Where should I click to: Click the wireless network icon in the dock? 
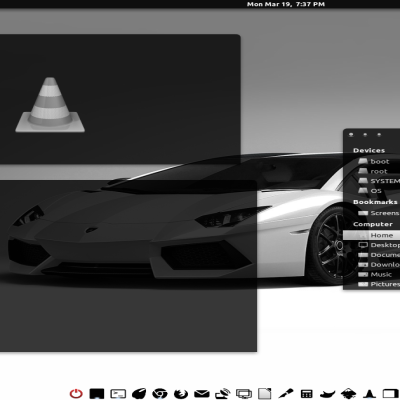click(x=223, y=393)
